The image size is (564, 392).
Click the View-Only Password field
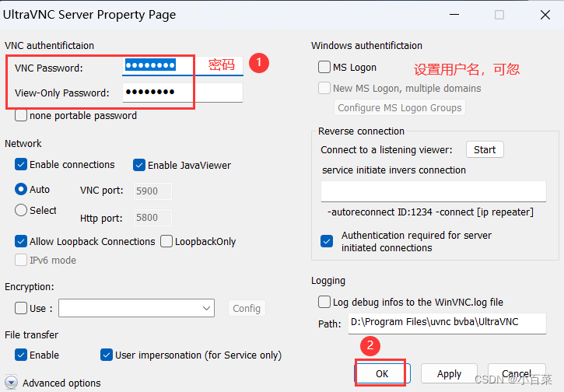coord(183,93)
